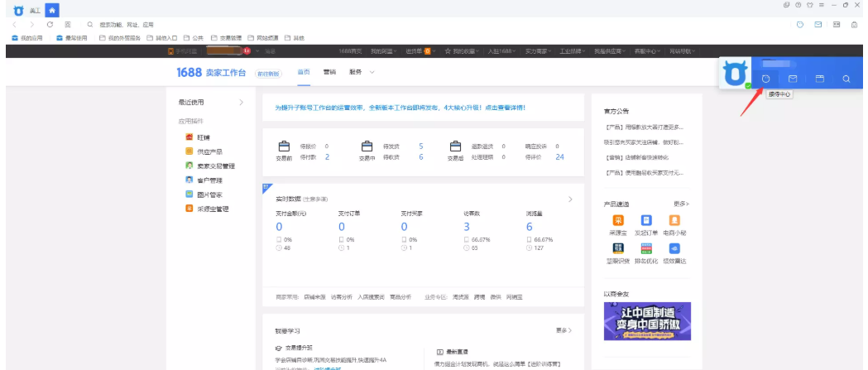Image resolution: width=868 pixels, height=370 pixels.
Task: Open the 进货单 dropdown in top bar
Action: tap(420, 51)
